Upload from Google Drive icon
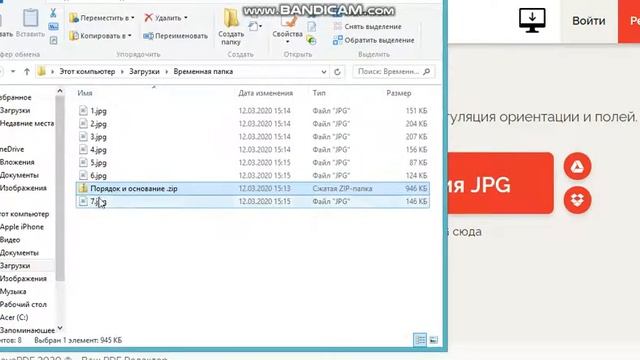 (578, 166)
